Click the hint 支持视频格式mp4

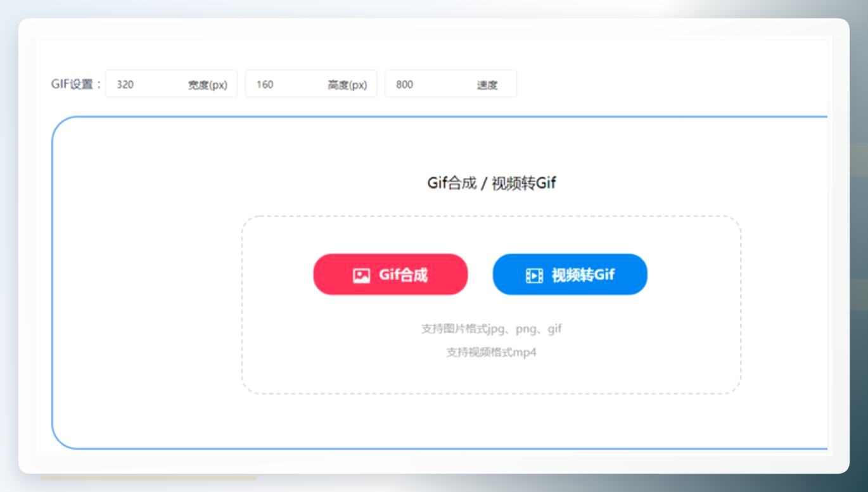[492, 352]
